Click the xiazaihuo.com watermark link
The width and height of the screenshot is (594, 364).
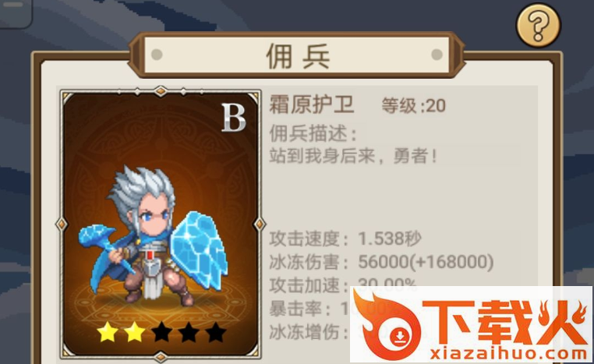508,354
